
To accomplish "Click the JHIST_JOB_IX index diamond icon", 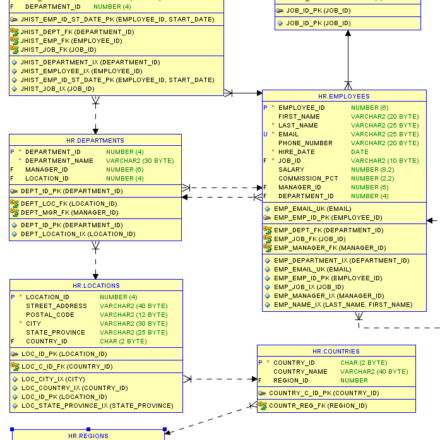I will point(14,89).
